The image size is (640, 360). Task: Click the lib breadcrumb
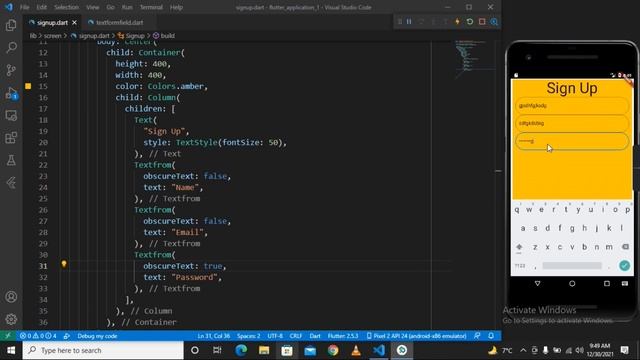tap(33, 36)
